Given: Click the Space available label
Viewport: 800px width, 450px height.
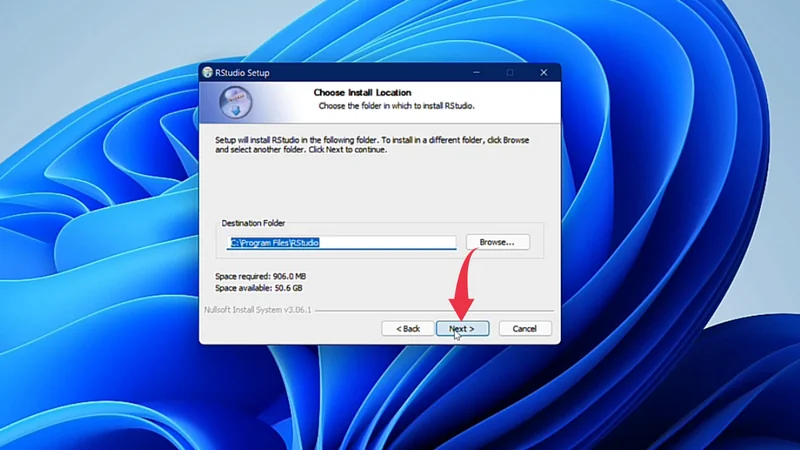Looking at the screenshot, I should point(259,288).
